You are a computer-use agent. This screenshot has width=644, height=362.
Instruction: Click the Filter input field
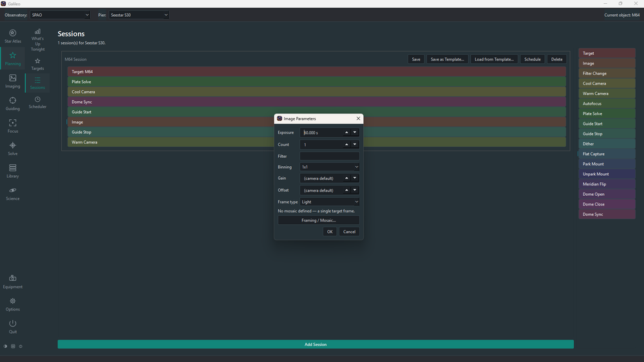tap(329, 156)
